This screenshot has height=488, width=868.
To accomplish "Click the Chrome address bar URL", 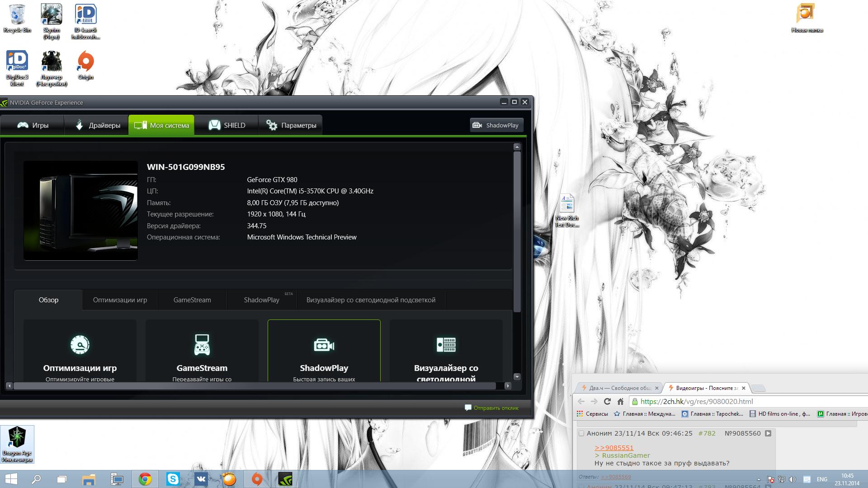I will [x=697, y=401].
